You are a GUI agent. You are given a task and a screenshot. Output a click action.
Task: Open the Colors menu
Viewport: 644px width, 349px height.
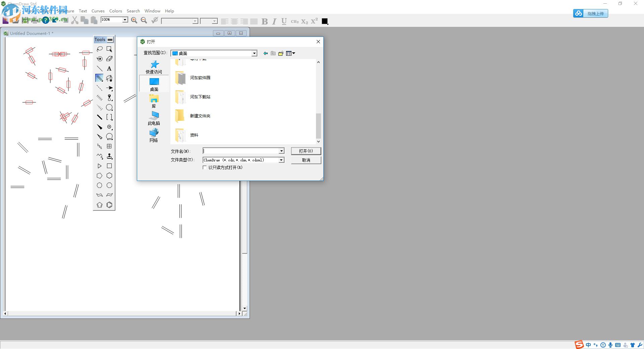coord(116,11)
